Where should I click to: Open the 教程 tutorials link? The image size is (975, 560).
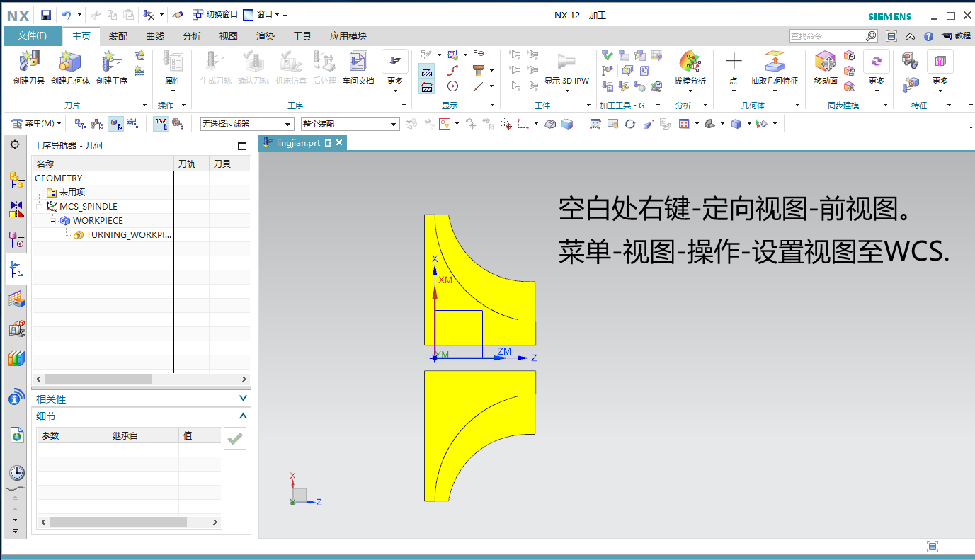956,36
